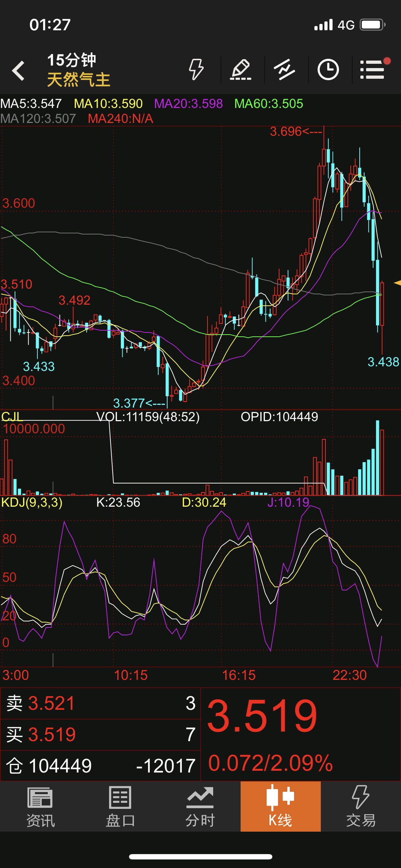
Task: Tap the K:23.56 value
Action: point(118,502)
